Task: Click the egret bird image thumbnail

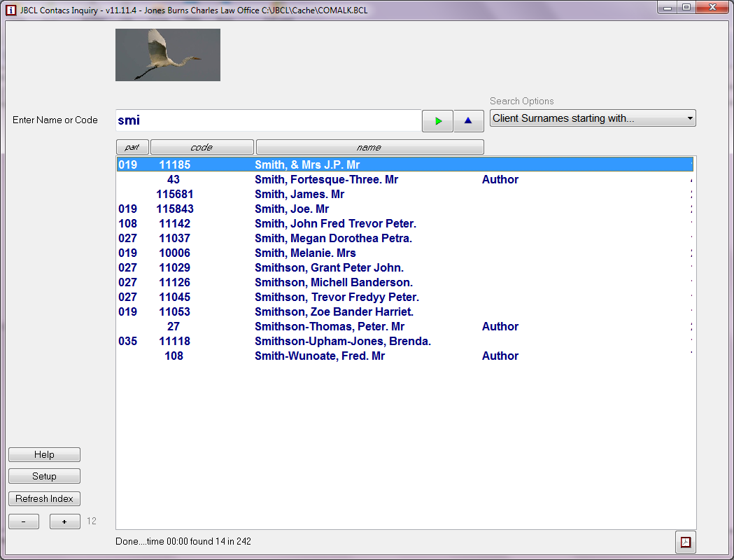Action: (x=168, y=55)
